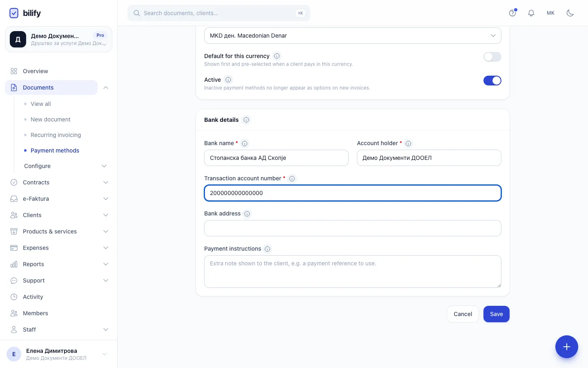Click the search magnifier icon

pos(137,13)
